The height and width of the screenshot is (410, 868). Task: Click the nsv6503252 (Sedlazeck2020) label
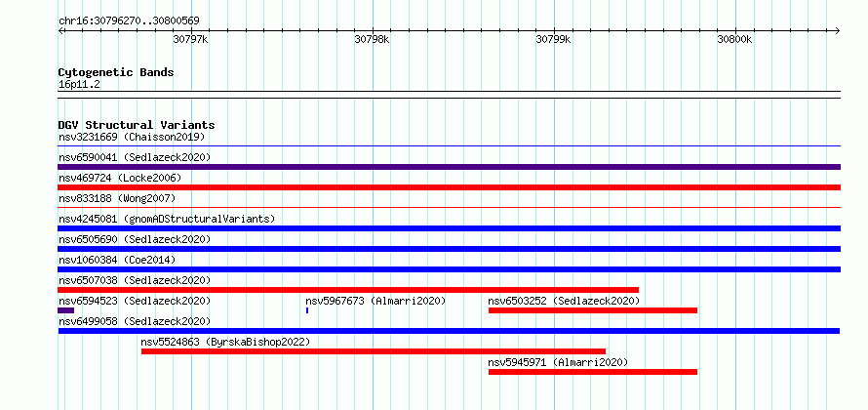(564, 301)
